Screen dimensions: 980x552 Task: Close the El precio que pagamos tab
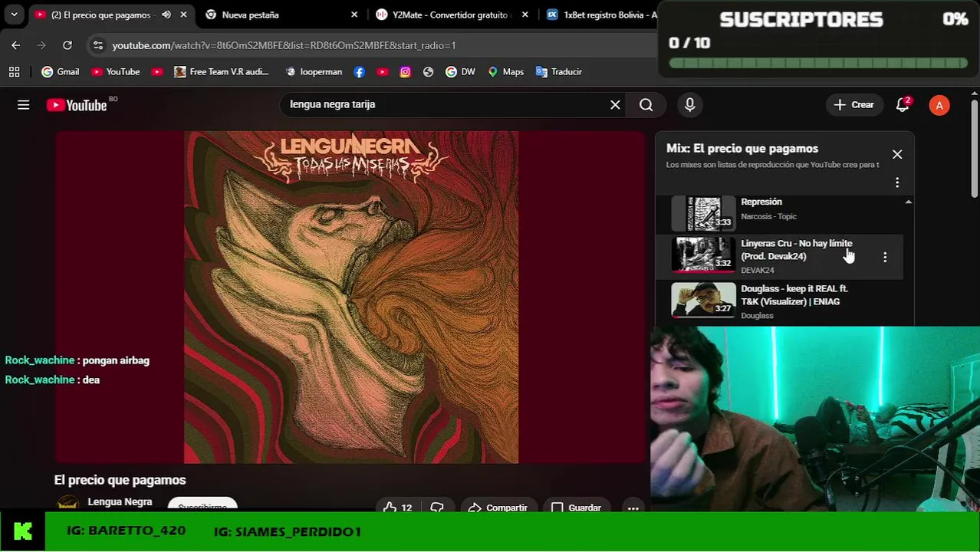tap(183, 15)
